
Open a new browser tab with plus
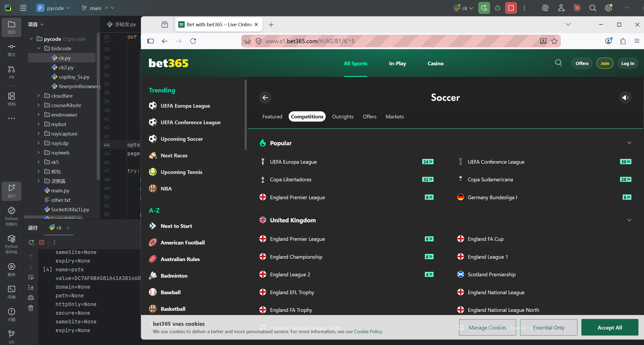271,24
